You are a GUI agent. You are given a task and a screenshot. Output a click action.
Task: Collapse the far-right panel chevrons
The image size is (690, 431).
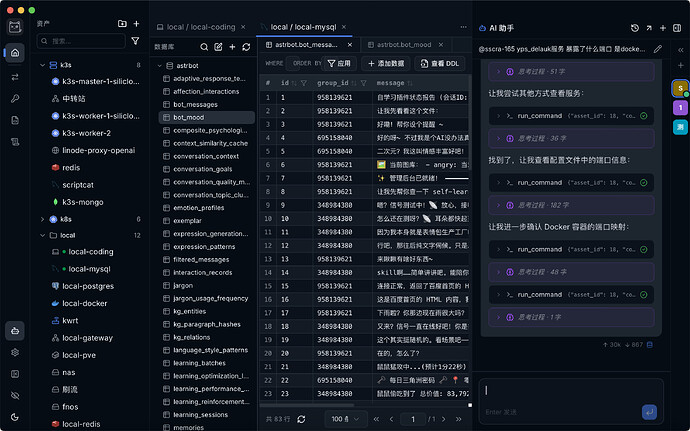pos(680,50)
